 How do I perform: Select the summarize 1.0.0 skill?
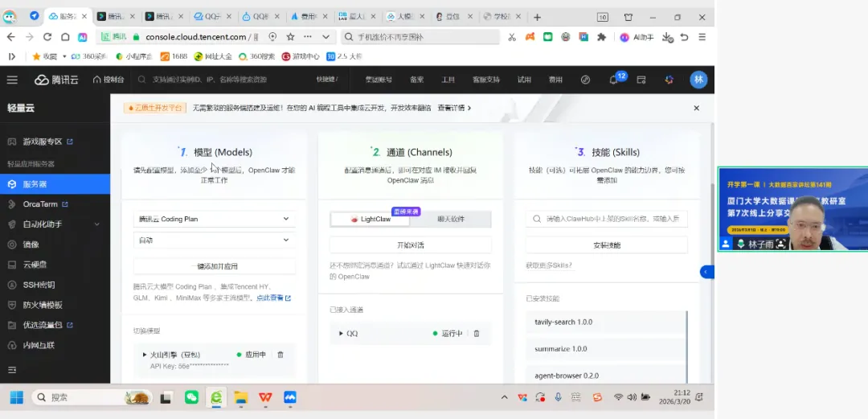tap(606, 349)
